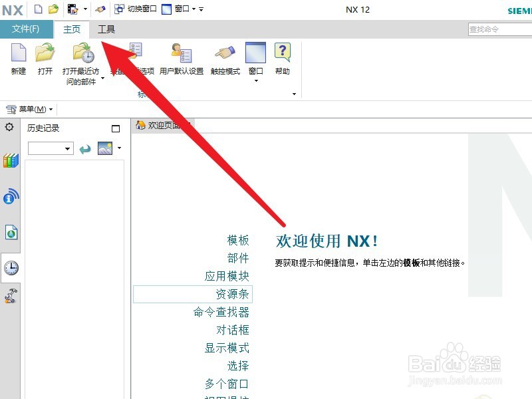The image size is (532, 399).
Task: Open the 应用模块 link
Action: pos(227,276)
